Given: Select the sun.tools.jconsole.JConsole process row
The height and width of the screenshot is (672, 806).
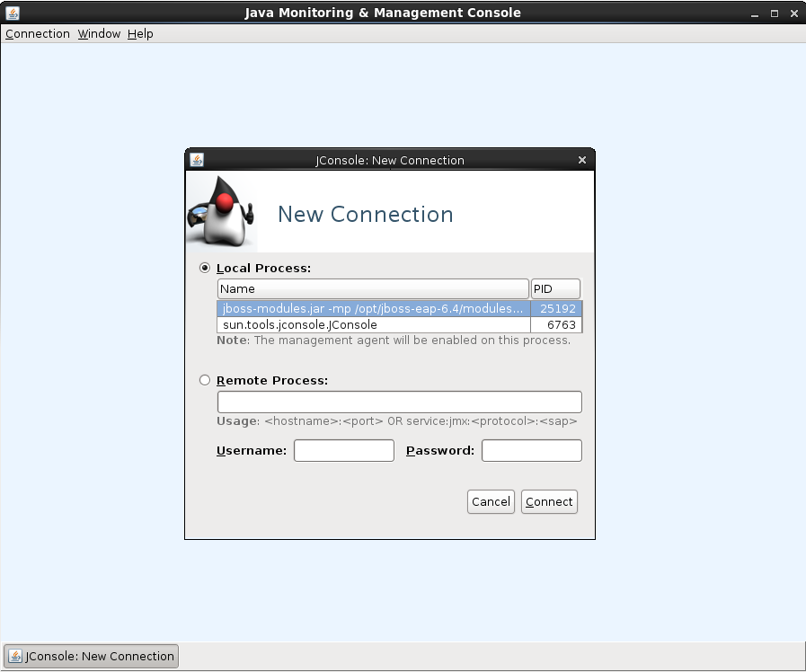Looking at the screenshot, I should [x=399, y=324].
